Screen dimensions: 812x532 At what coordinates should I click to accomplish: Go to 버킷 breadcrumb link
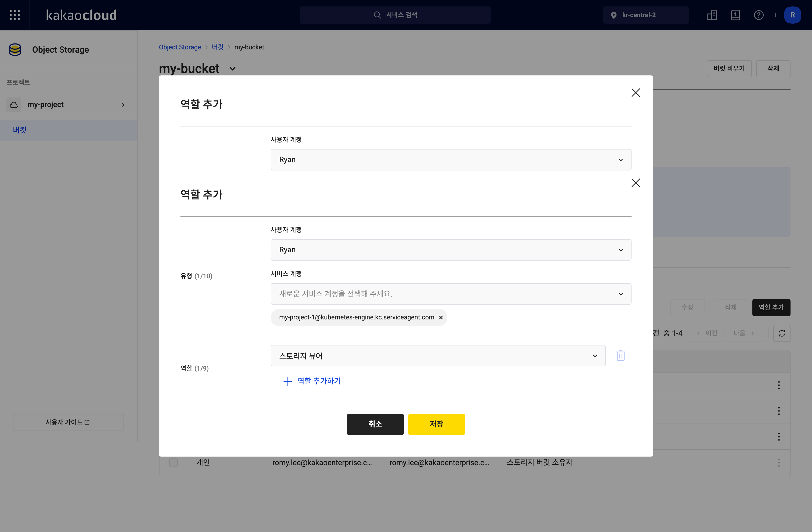pos(218,47)
